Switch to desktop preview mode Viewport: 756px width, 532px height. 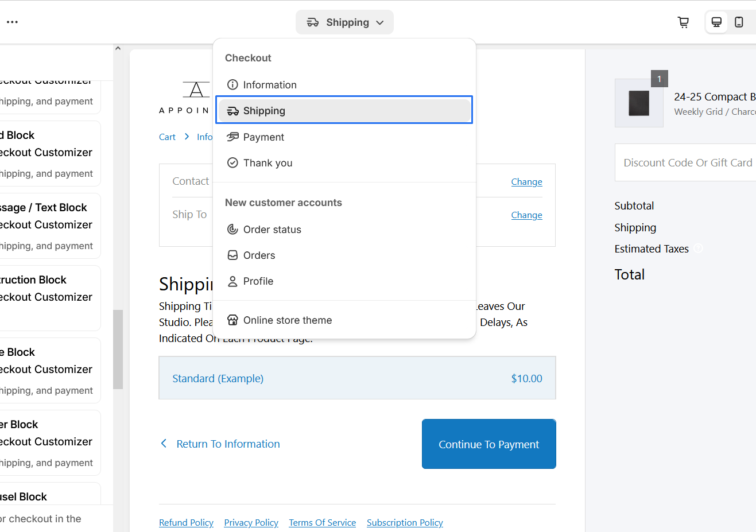tap(716, 22)
